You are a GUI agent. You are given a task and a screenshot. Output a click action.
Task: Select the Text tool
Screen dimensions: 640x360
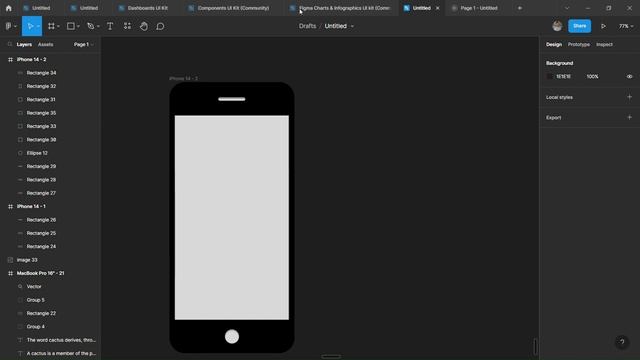(110, 26)
